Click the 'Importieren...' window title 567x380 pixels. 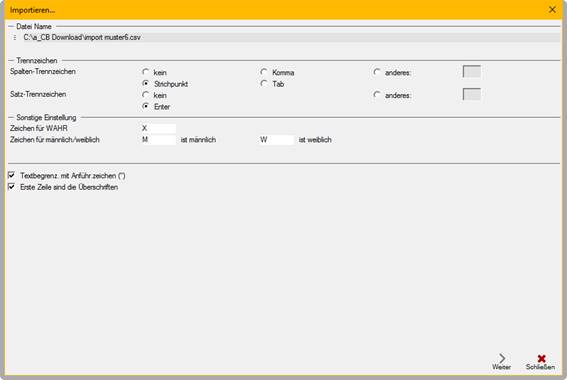pos(33,10)
